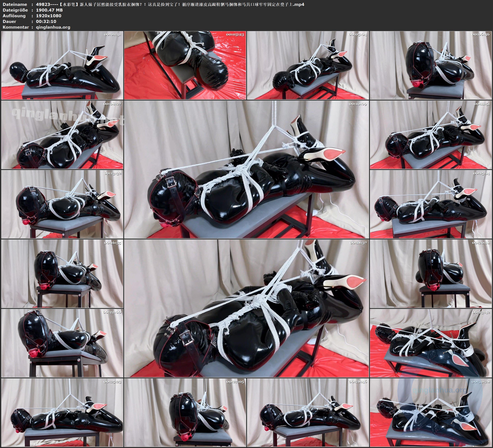Select the frame marked 00:25:23
Image resolution: width=493 pixels, height=448 pixels.
pyautogui.click(x=62, y=412)
